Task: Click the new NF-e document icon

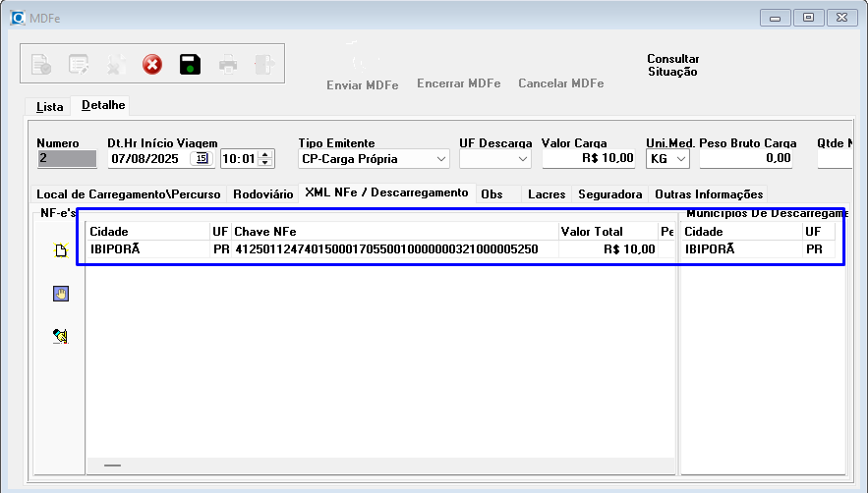Action: (60, 250)
